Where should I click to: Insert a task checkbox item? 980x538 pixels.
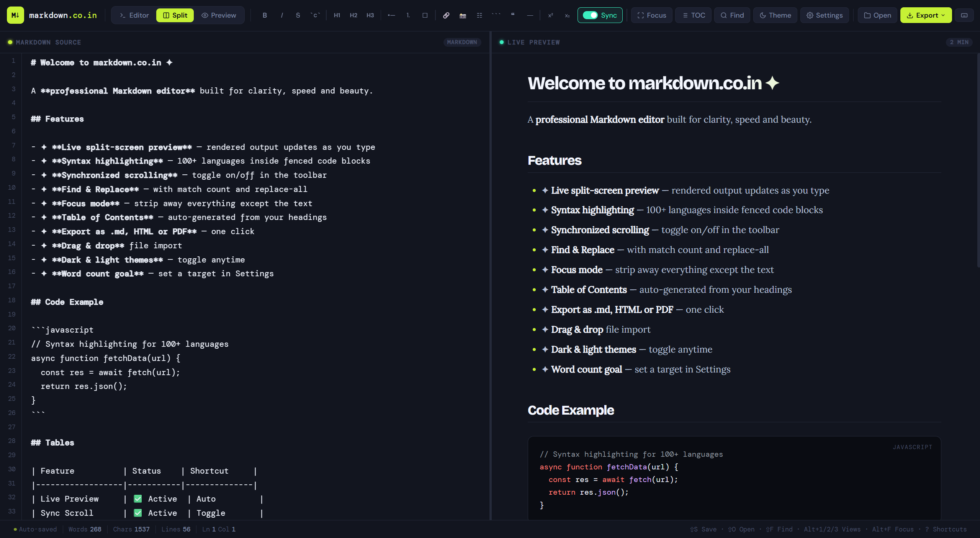coord(425,15)
